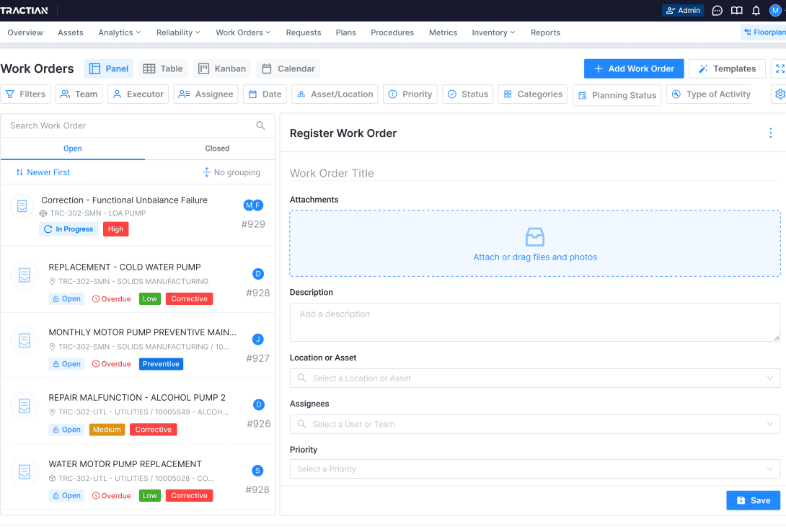This screenshot has width=786, height=532.
Task: Click the document icon of MONTHLY MOTOR PUMP order
Action: (x=24, y=341)
